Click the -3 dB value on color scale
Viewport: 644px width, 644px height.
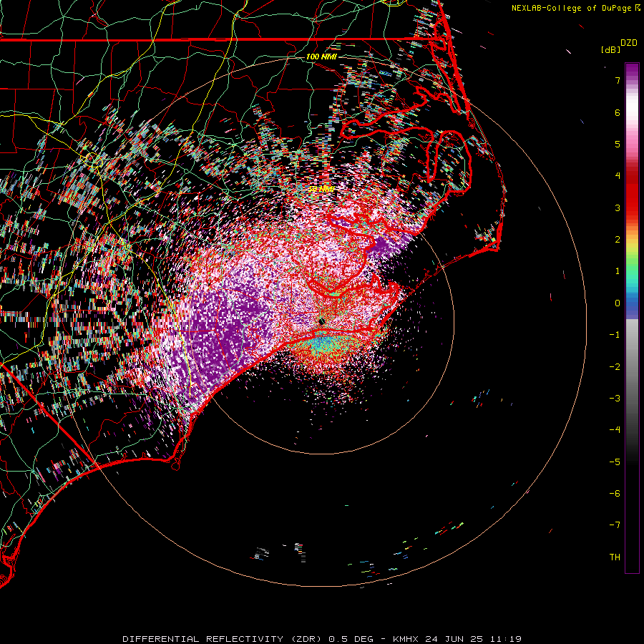click(615, 399)
